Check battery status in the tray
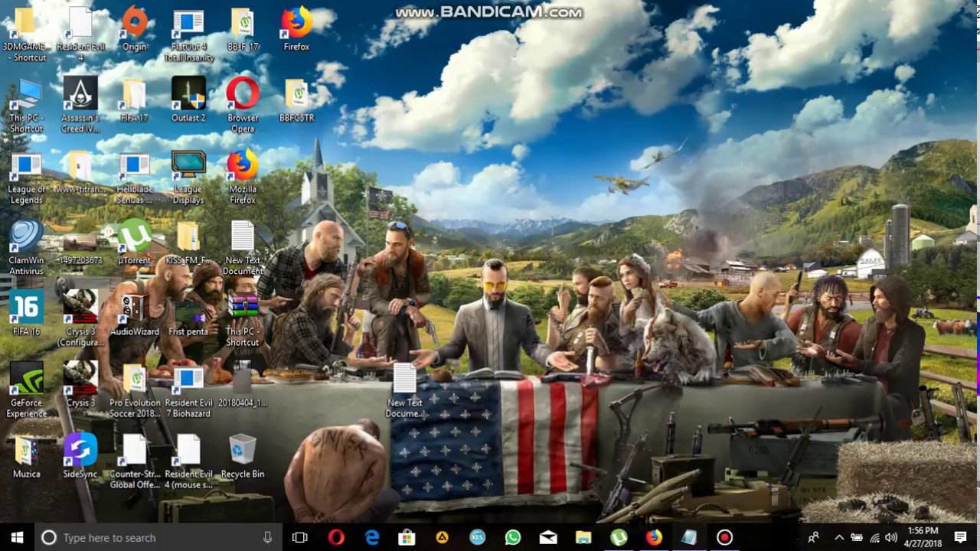Screen dimensions: 980x551 click(x=857, y=537)
